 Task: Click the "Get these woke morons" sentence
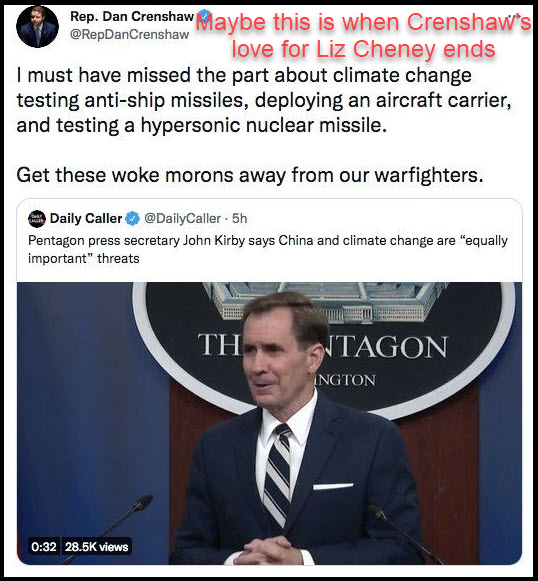[250, 175]
